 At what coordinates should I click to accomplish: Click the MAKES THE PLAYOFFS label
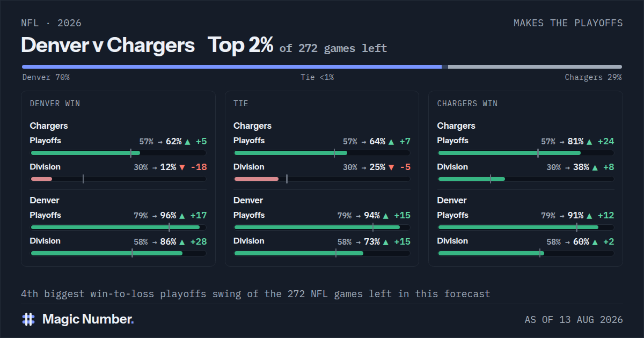pyautogui.click(x=568, y=23)
